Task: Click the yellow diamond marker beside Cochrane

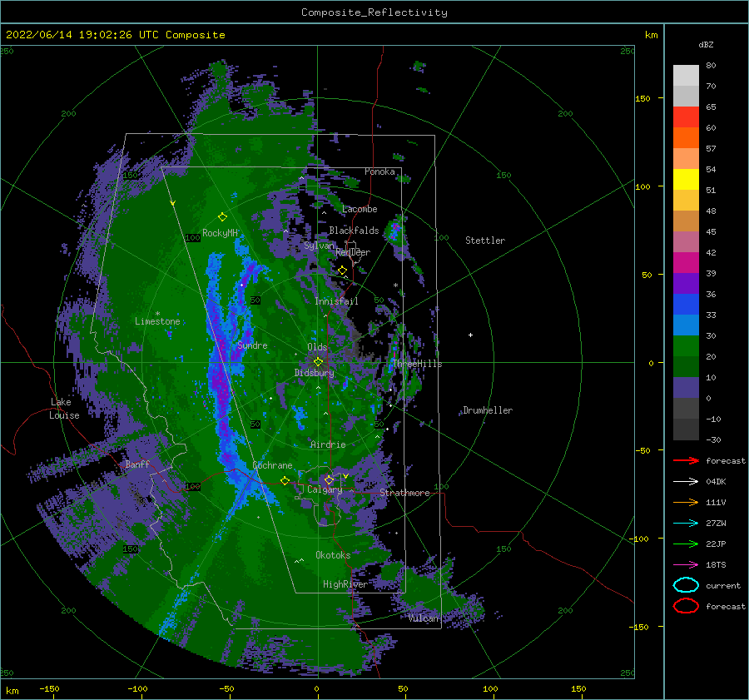Action: [285, 480]
